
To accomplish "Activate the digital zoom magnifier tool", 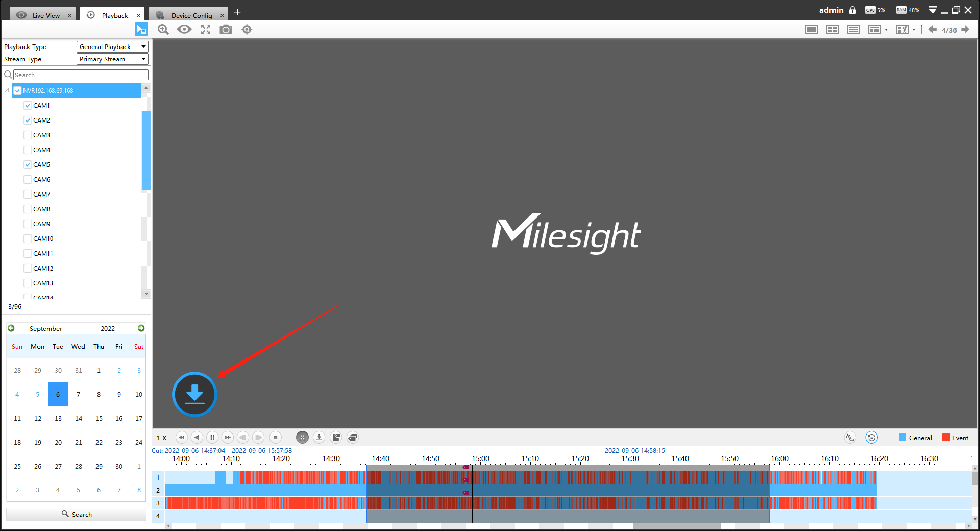I will click(x=163, y=29).
